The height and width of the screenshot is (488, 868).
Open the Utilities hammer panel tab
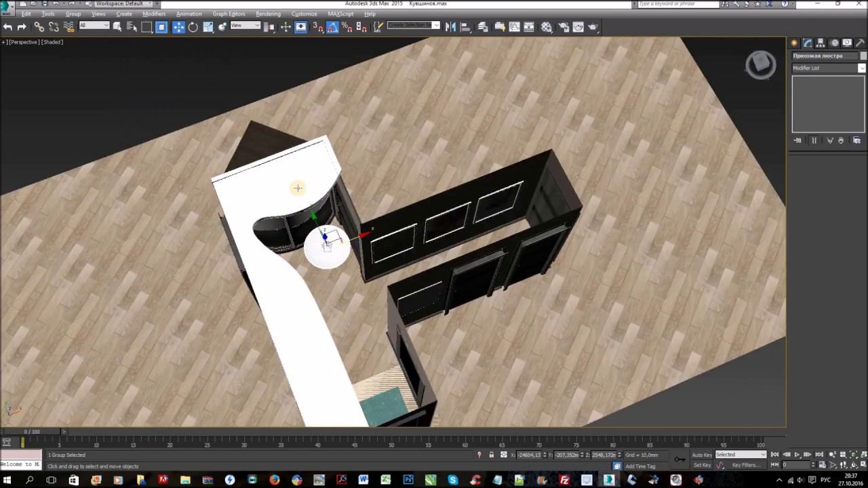[859, 43]
